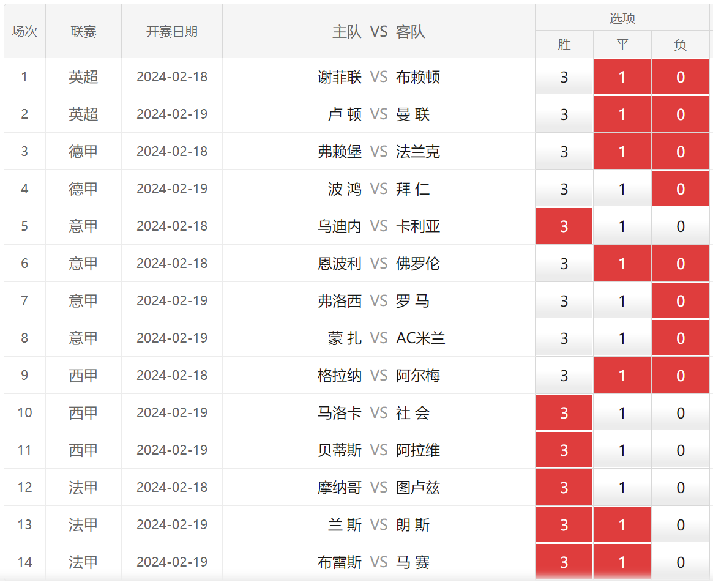Click the 选项 header cell
Viewport: 713px width, 588px height.
pyautogui.click(x=622, y=18)
